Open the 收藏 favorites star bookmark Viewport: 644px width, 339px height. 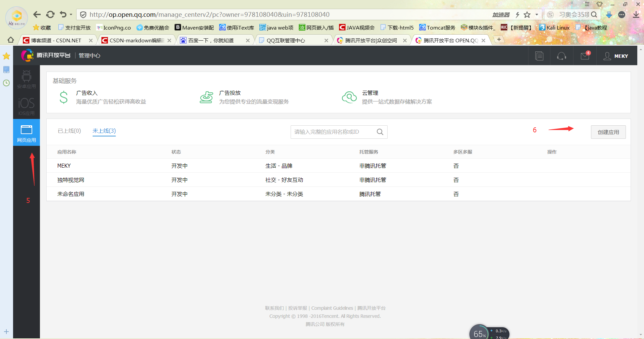42,28
